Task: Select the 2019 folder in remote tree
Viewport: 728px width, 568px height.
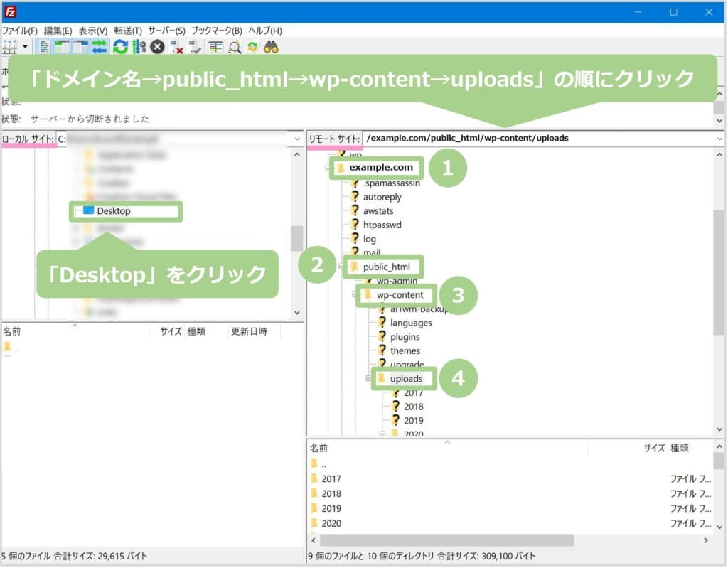Action: tap(413, 422)
